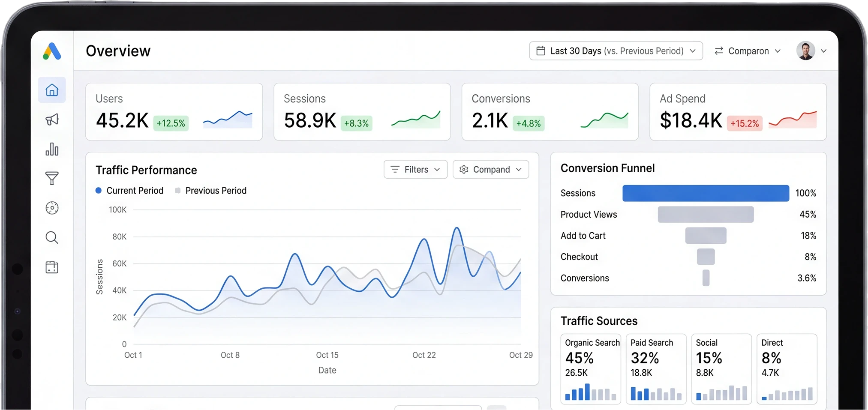Image resolution: width=868 pixels, height=410 pixels.
Task: Click the Filters lines icon
Action: click(x=395, y=170)
